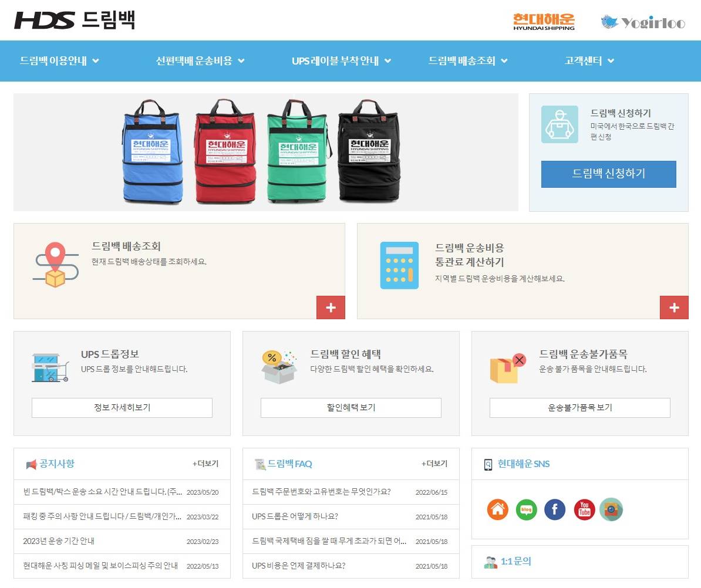Open the 현대해운 Hyundai Shipping logo link

(x=544, y=22)
